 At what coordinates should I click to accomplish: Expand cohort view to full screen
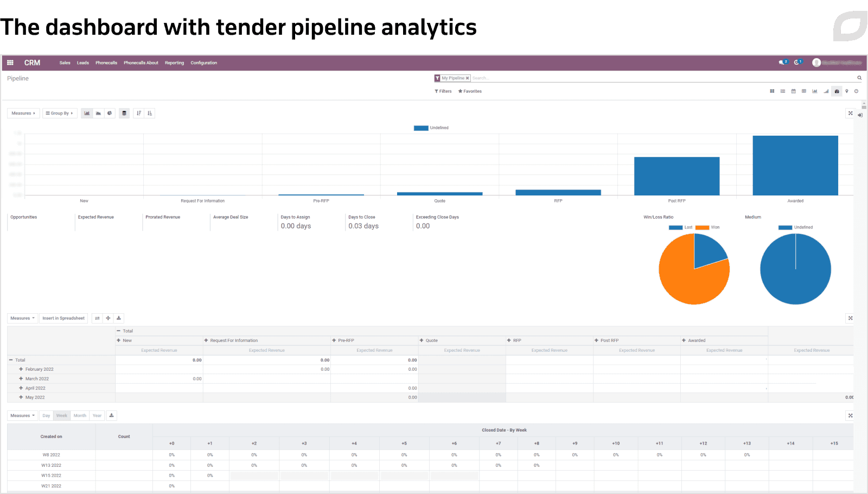pos(851,416)
